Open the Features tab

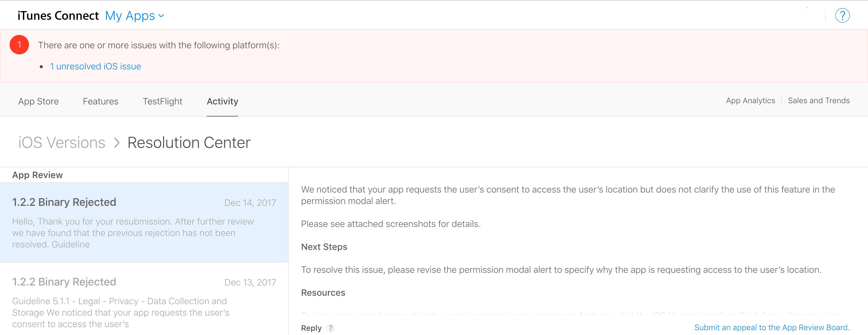coord(100,101)
